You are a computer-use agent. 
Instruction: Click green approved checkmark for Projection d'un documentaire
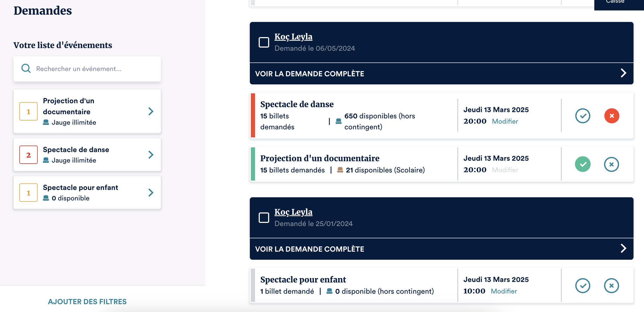[x=583, y=164]
